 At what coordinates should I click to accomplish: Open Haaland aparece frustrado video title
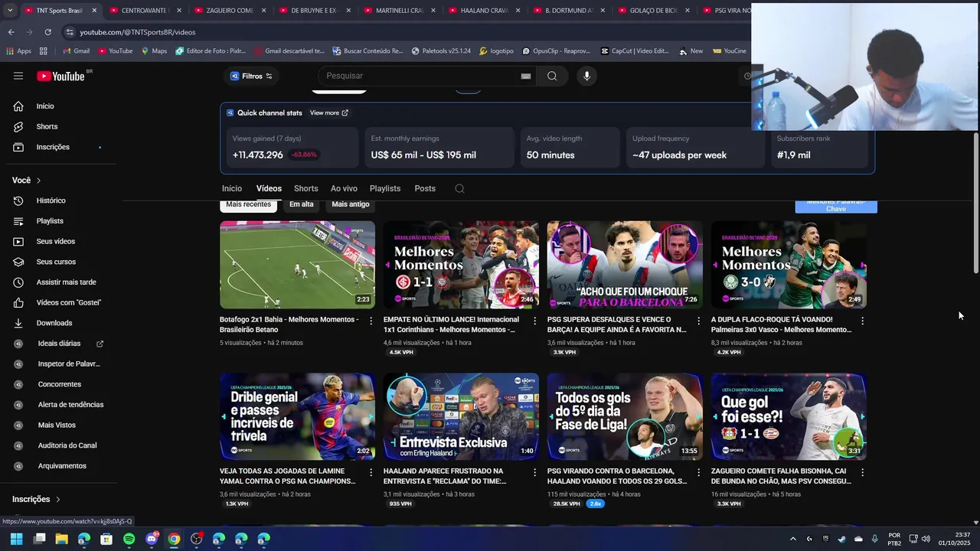click(x=445, y=476)
